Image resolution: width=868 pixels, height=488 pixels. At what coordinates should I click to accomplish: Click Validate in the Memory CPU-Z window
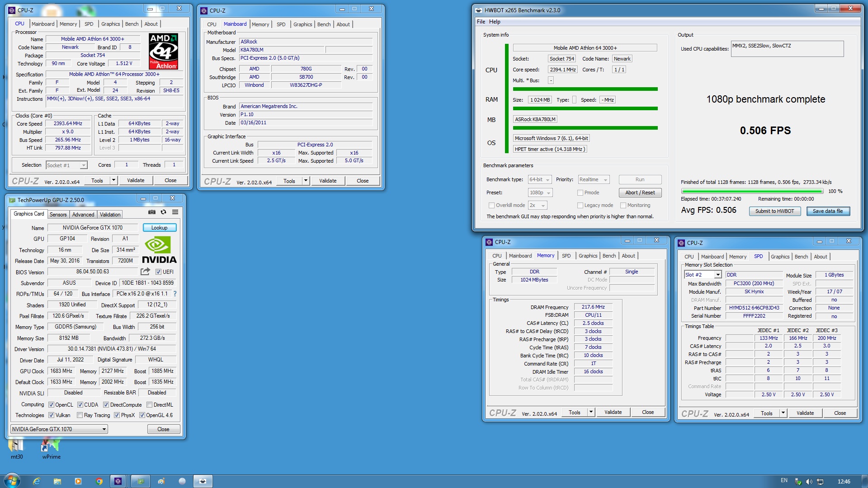tap(613, 412)
